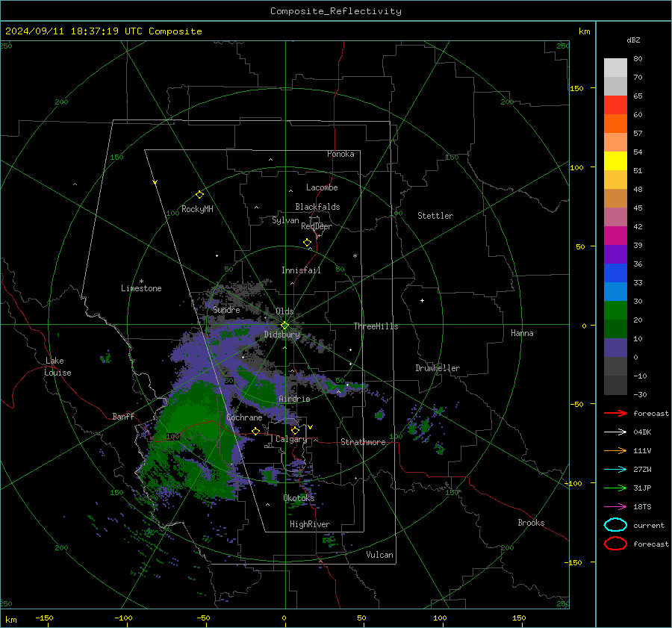Click the Calgary city label
672x628 pixels.
pyautogui.click(x=291, y=439)
